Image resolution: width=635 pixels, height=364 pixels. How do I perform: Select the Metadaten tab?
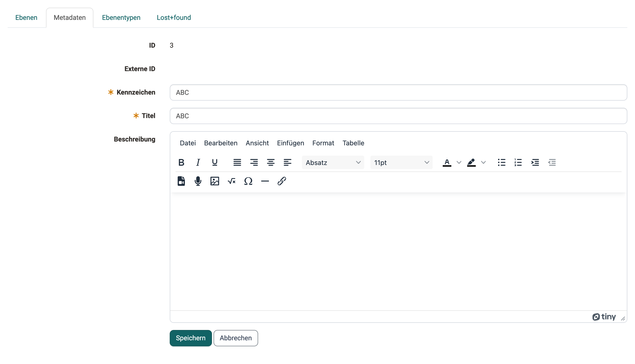(x=70, y=17)
